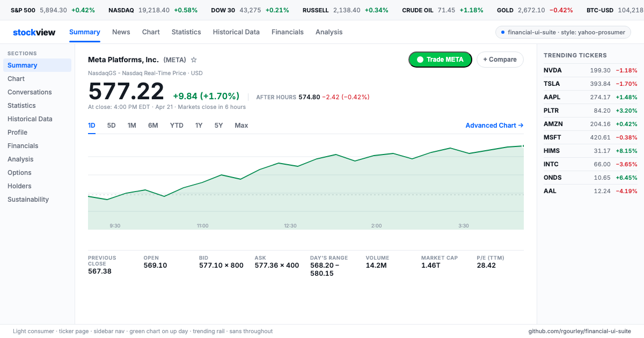This screenshot has width=644, height=338.
Task: Open Historical Data in the sidebar
Action: tap(37, 119)
